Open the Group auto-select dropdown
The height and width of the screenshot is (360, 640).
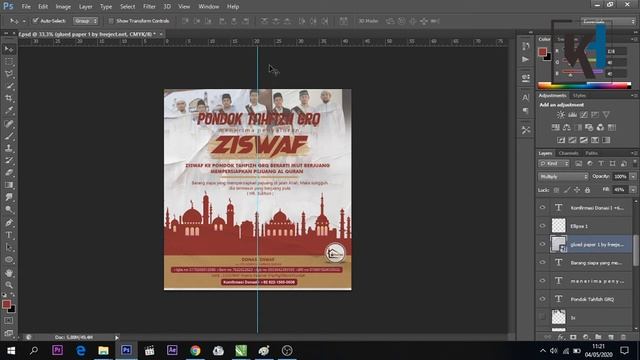tap(86, 20)
